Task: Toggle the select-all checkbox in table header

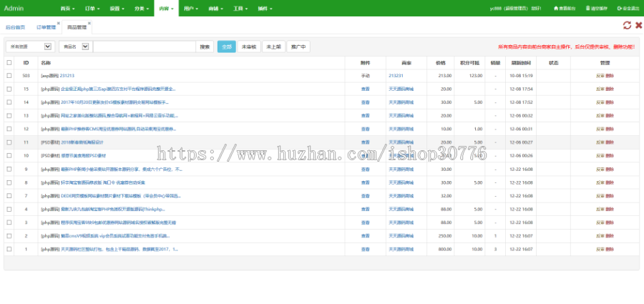Action: click(9, 63)
